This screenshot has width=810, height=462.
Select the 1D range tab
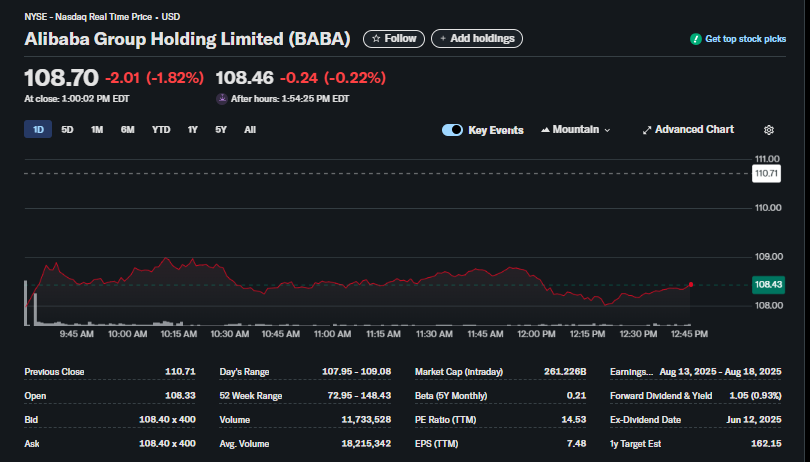point(38,130)
